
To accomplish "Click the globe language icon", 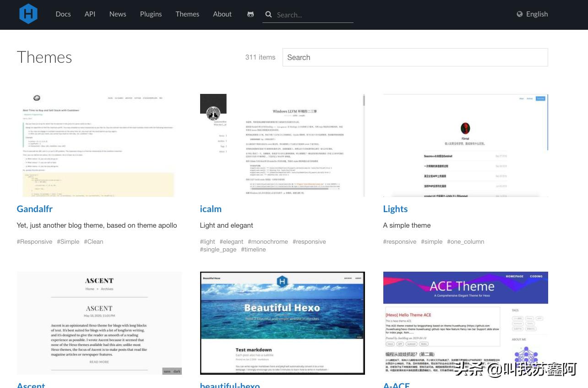I will coord(520,14).
